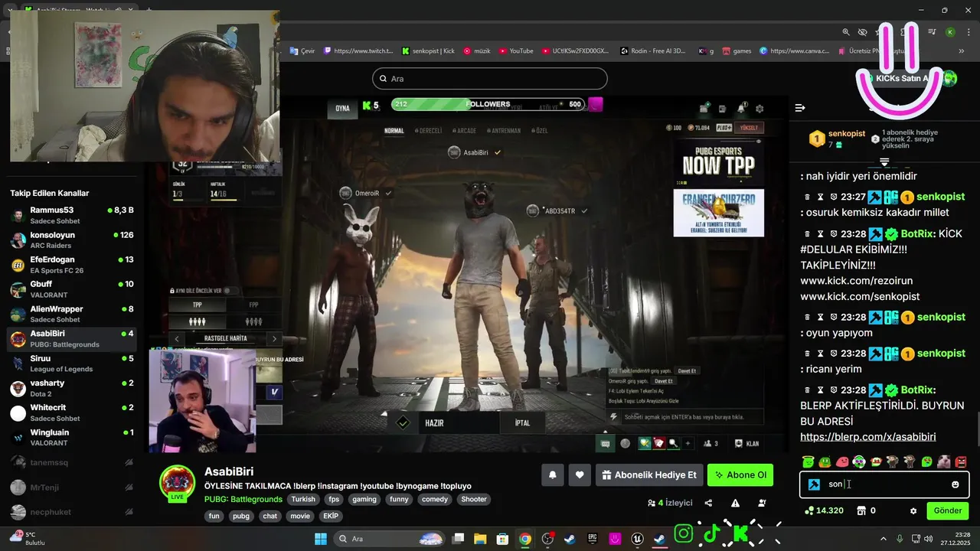The width and height of the screenshot is (980, 551).
Task: Open the YouTube bookmark
Action: [x=516, y=51]
